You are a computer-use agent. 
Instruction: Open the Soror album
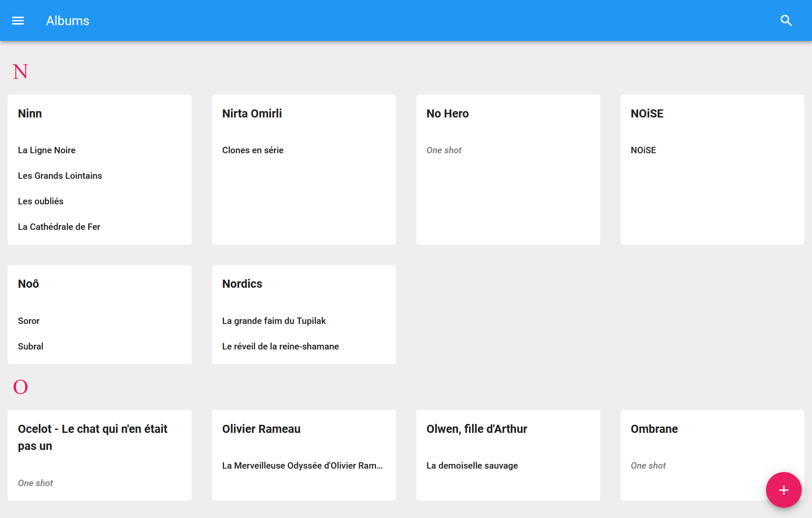(29, 321)
